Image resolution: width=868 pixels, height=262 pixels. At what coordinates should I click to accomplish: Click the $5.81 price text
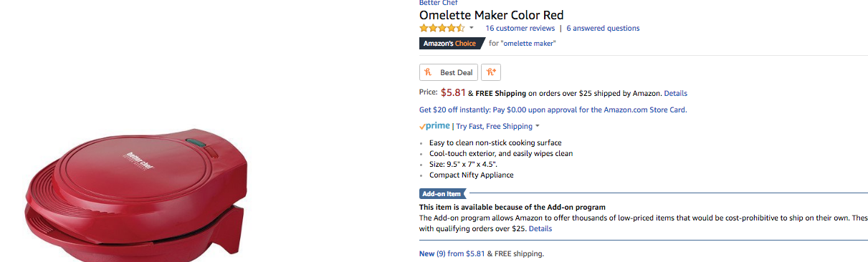pos(453,92)
